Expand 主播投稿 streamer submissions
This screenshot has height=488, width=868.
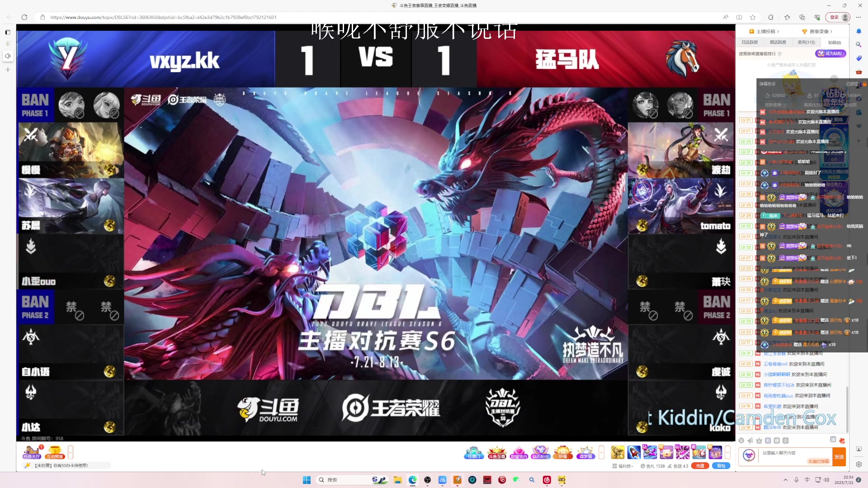click(x=764, y=31)
